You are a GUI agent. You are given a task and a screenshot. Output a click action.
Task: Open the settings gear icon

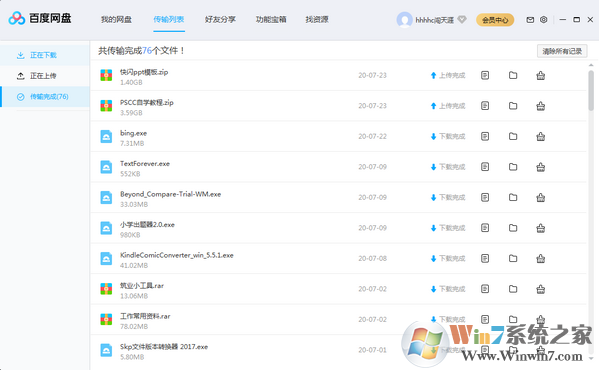[x=544, y=19]
